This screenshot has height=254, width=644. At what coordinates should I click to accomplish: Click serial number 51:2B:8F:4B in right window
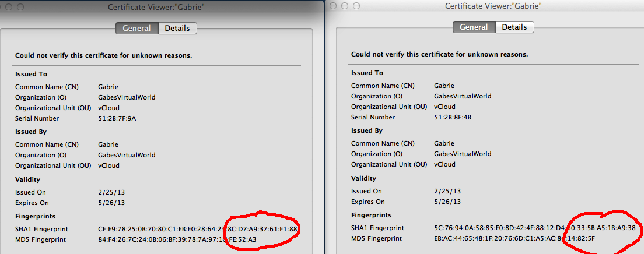point(453,117)
